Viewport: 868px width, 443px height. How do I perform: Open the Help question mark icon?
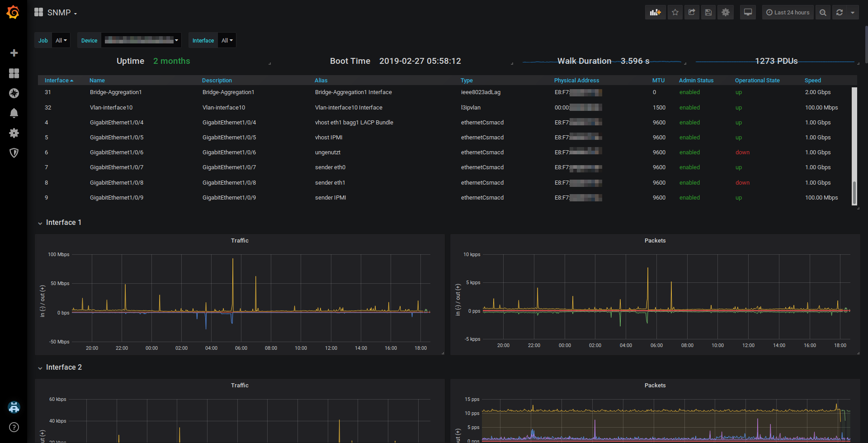[14, 427]
